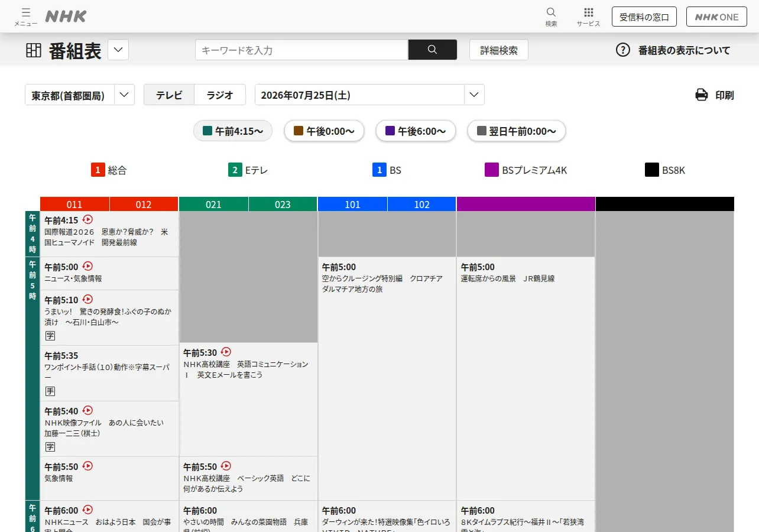Click play icon beside 午前5:10 program
Viewport: 759px width, 532px height.
(87, 299)
